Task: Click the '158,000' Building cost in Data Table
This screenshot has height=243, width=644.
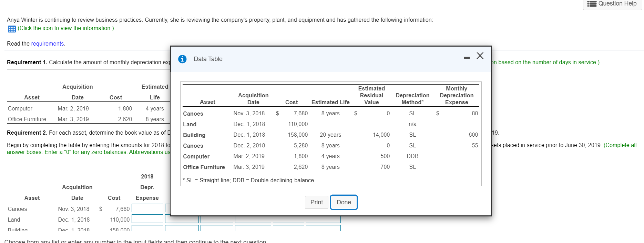Action: [x=298, y=135]
